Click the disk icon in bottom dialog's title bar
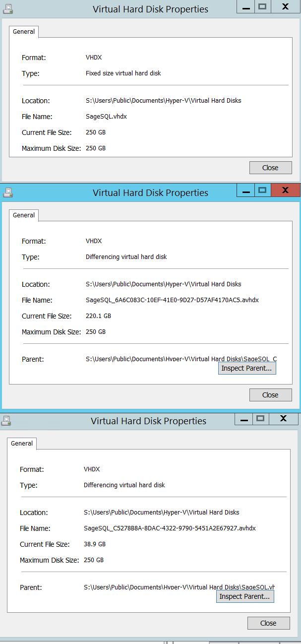 [6, 421]
